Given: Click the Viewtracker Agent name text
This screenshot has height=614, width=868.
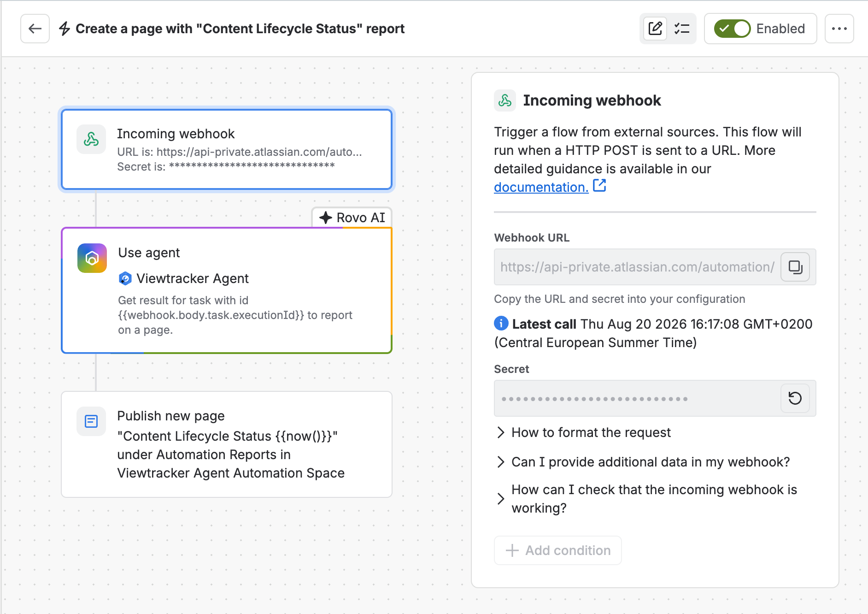Looking at the screenshot, I should coord(193,278).
